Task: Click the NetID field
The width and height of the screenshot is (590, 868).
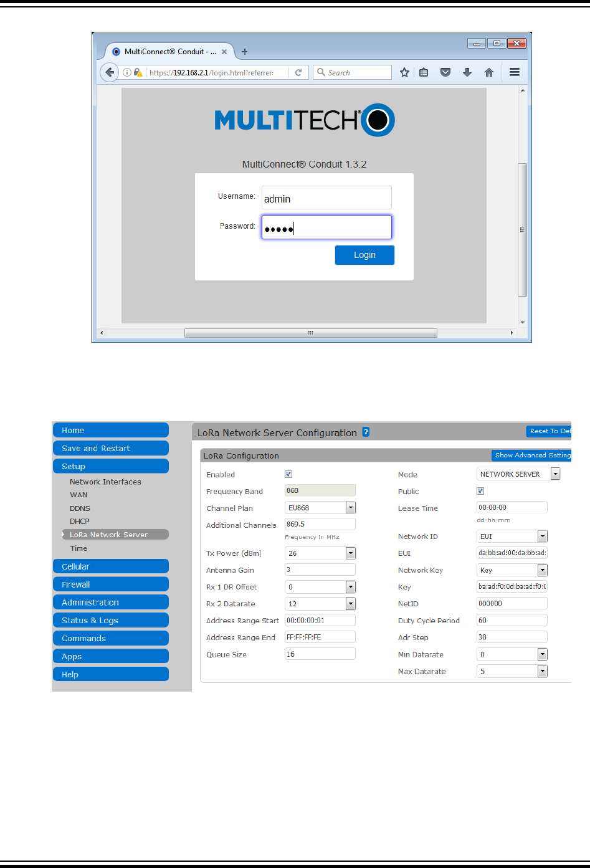Action: tap(512, 603)
